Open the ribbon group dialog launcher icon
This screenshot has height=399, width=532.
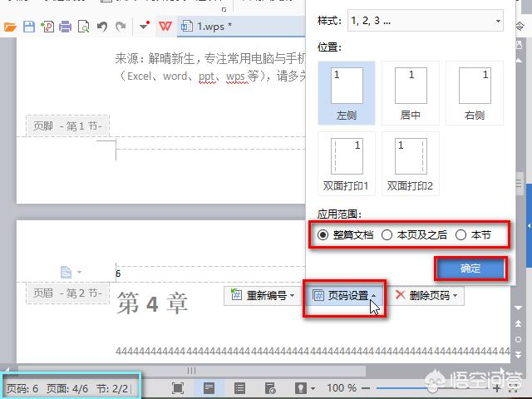coord(224,9)
